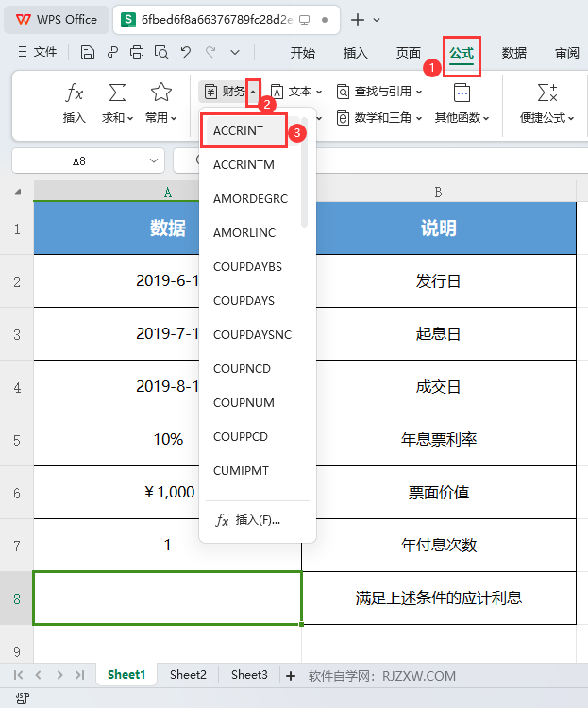Viewport: 588px width, 708px height.
Task: Click the Save icon in quick toolbar
Action: (x=88, y=52)
